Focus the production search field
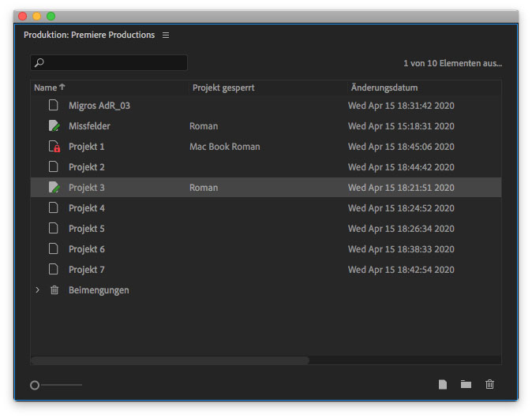The height and width of the screenshot is (418, 532). click(x=109, y=62)
